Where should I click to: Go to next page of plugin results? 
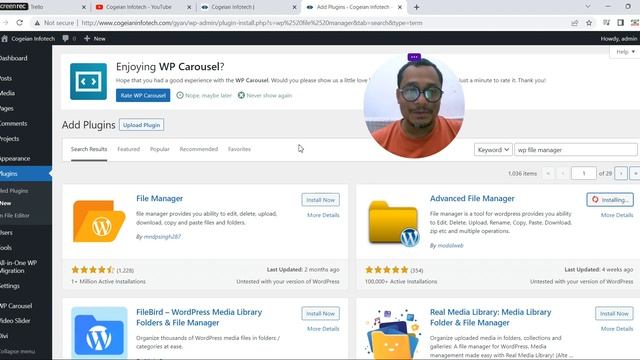tap(621, 173)
